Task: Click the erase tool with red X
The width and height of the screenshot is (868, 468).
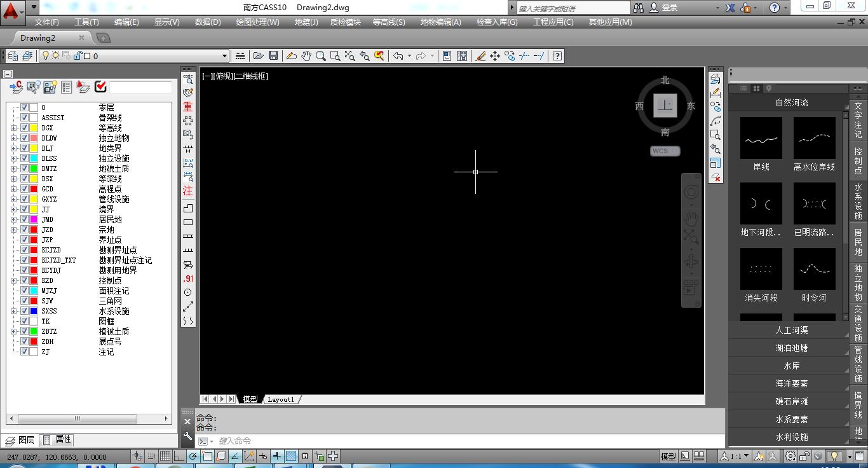Action: pos(715,177)
